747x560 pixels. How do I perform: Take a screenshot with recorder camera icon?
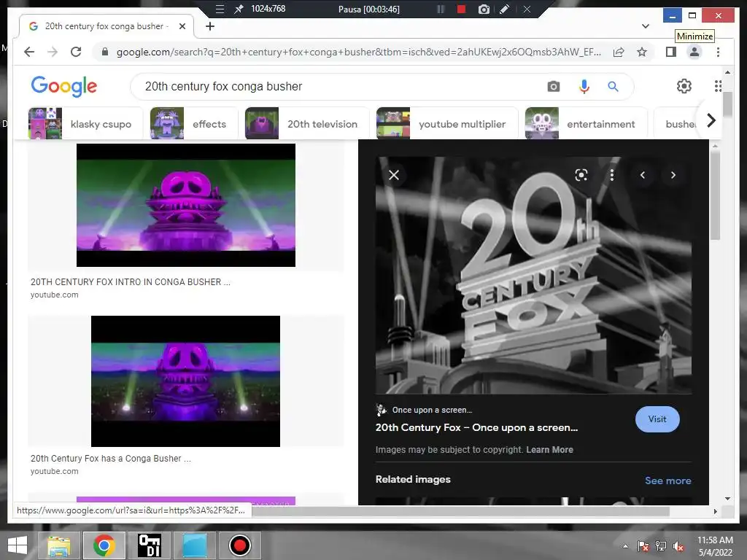click(484, 9)
